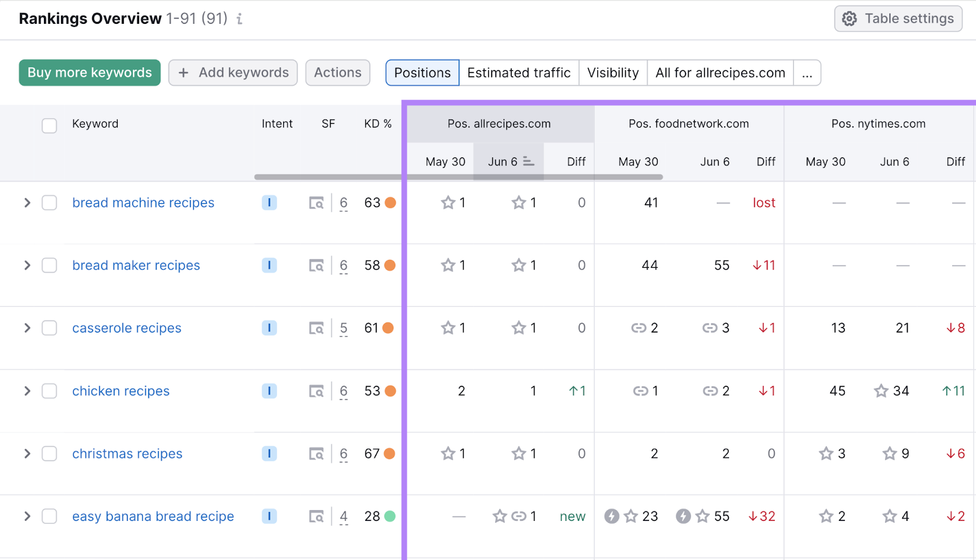
Task: Click the Intent badge for bread machine recipes
Action: (269, 203)
